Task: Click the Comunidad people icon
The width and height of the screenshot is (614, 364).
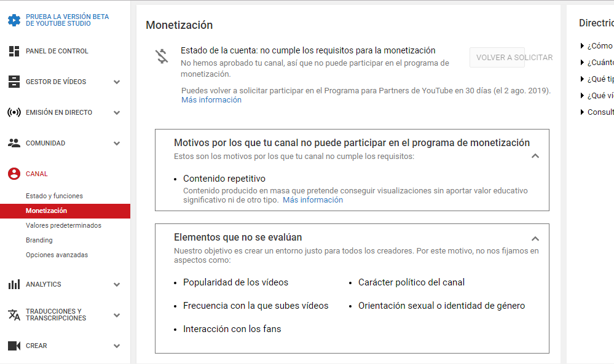Action: (x=14, y=143)
